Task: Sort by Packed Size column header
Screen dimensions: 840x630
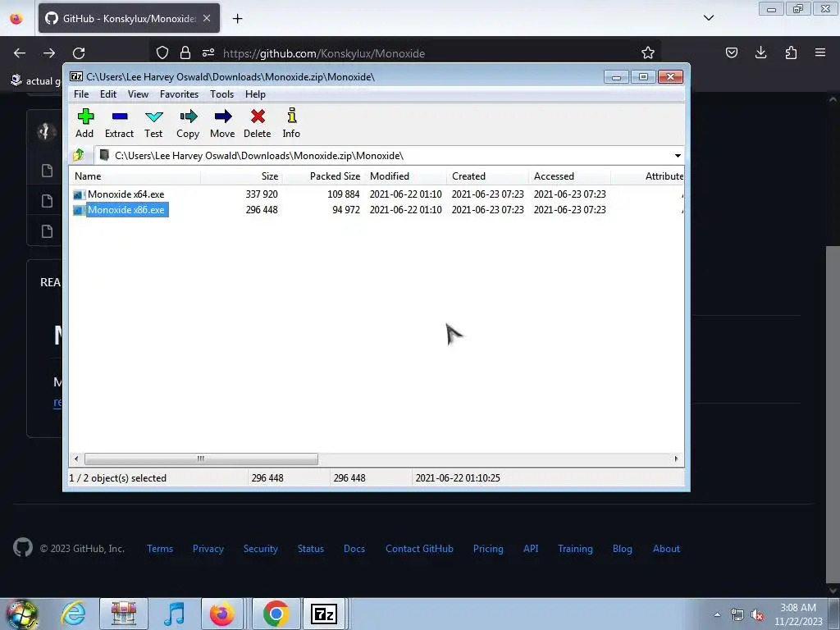Action: pyautogui.click(x=323, y=176)
